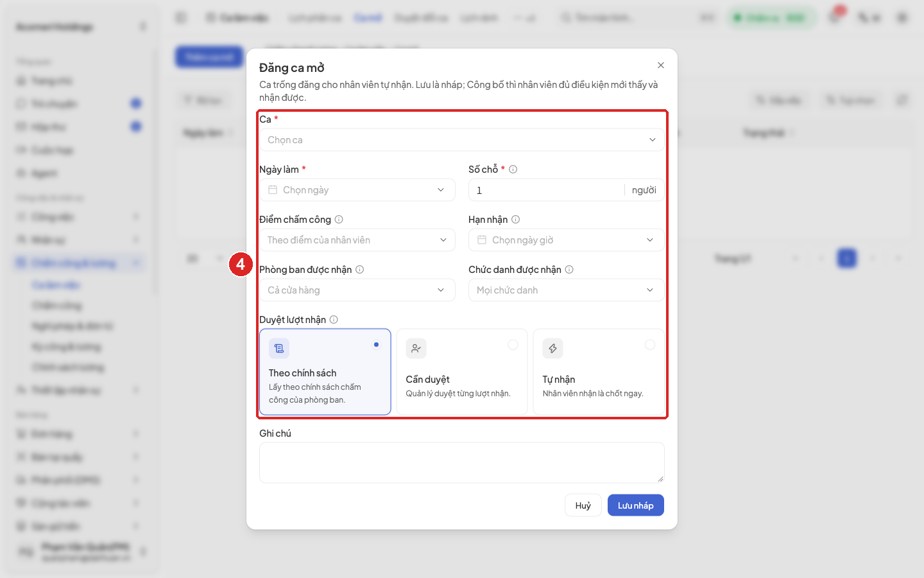
Task: Expand the Điểm chấm công dropdown
Action: 357,240
